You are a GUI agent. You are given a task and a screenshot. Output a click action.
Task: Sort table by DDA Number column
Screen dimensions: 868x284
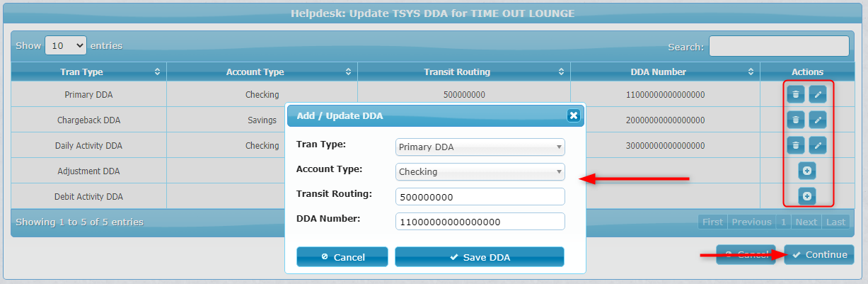coord(665,72)
